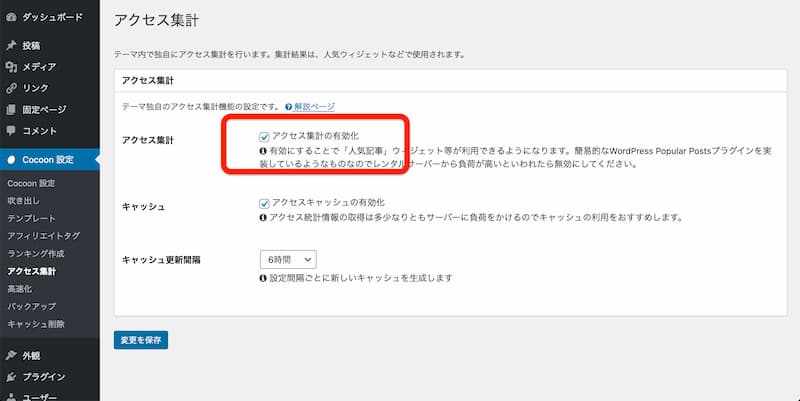Open テンプレート submenu entry
This screenshot has height=401, width=800.
click(31, 218)
